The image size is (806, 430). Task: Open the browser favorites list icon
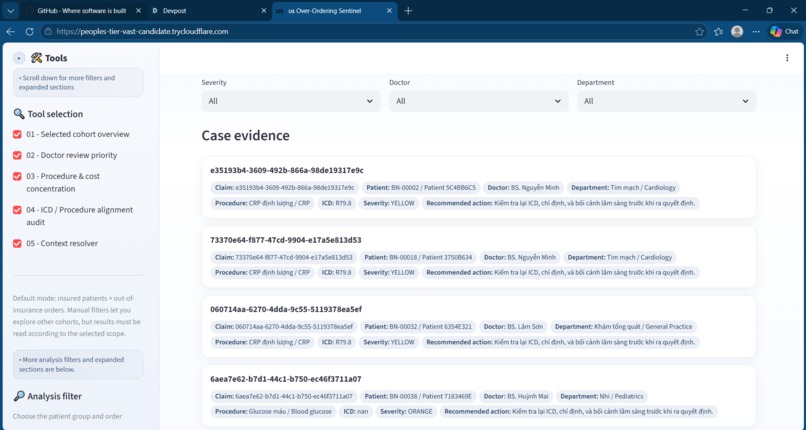tap(718, 32)
